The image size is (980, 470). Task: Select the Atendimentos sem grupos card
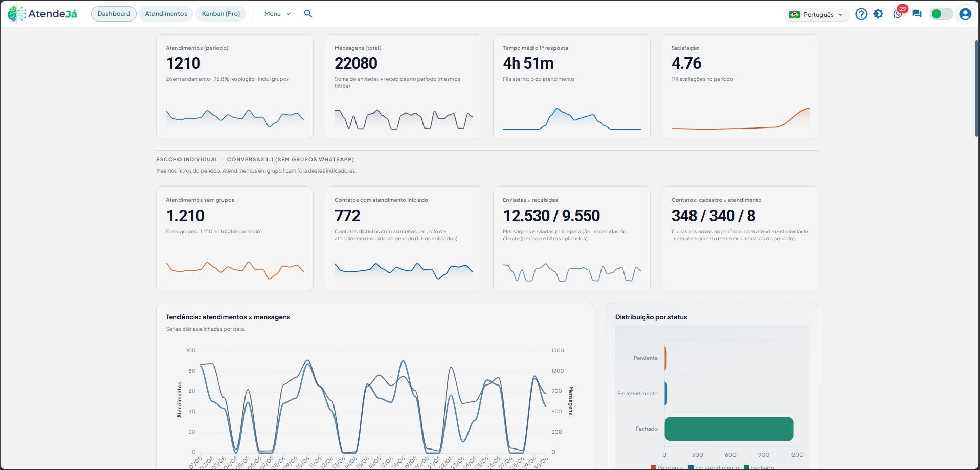(235, 239)
